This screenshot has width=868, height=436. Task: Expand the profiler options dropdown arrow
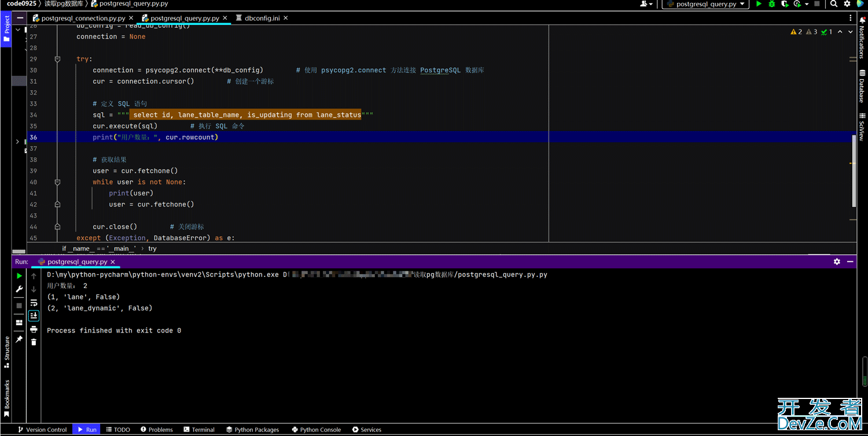(x=806, y=4)
